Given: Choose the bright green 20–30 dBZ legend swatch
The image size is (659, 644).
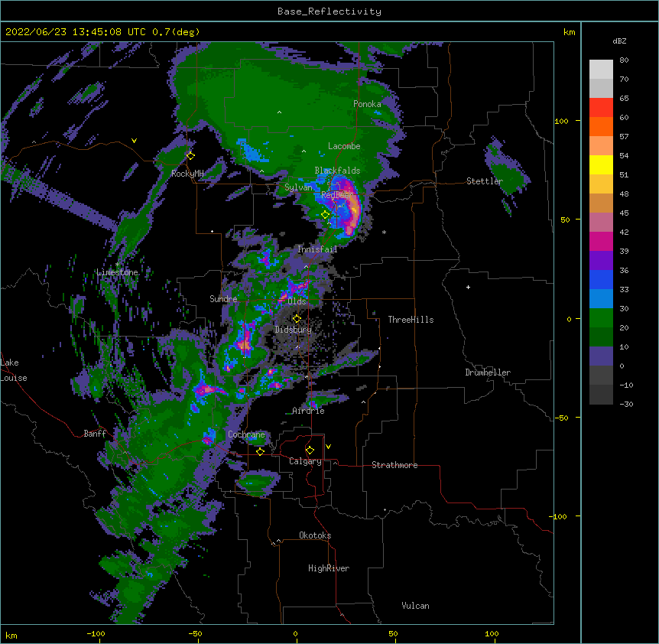Looking at the screenshot, I should [x=601, y=318].
